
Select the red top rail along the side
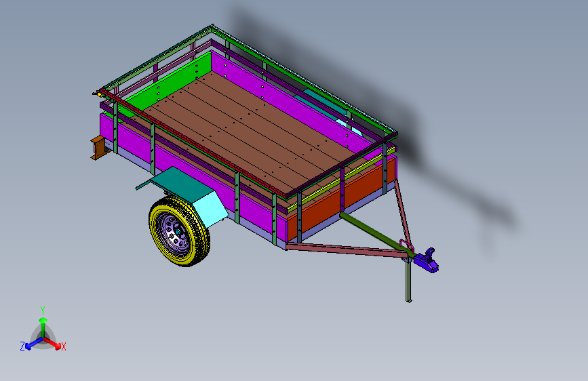pos(193,144)
